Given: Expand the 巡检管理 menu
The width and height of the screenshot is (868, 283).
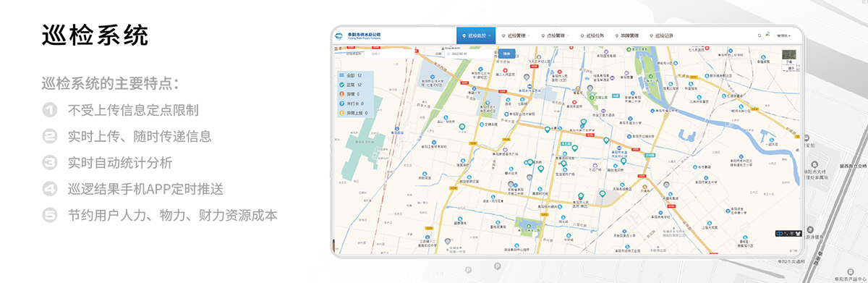Looking at the screenshot, I should (x=516, y=35).
